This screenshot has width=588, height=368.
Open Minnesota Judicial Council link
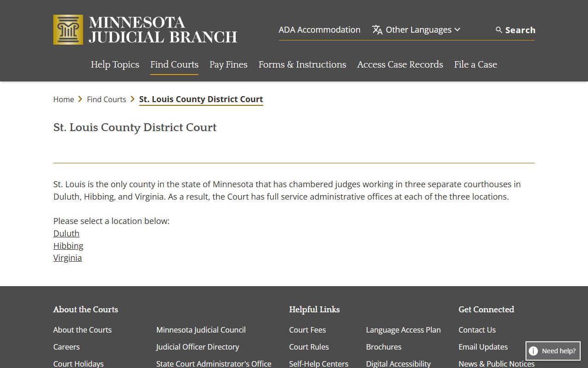tap(201, 330)
